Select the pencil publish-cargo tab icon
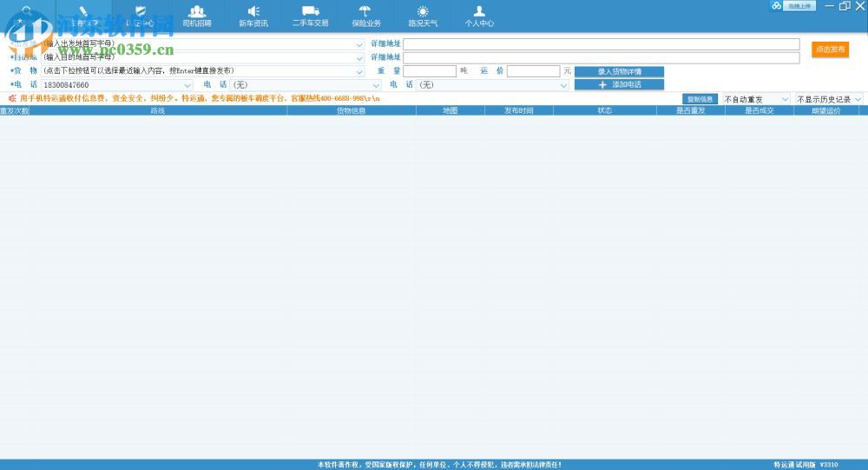868x470 pixels. pos(83,11)
